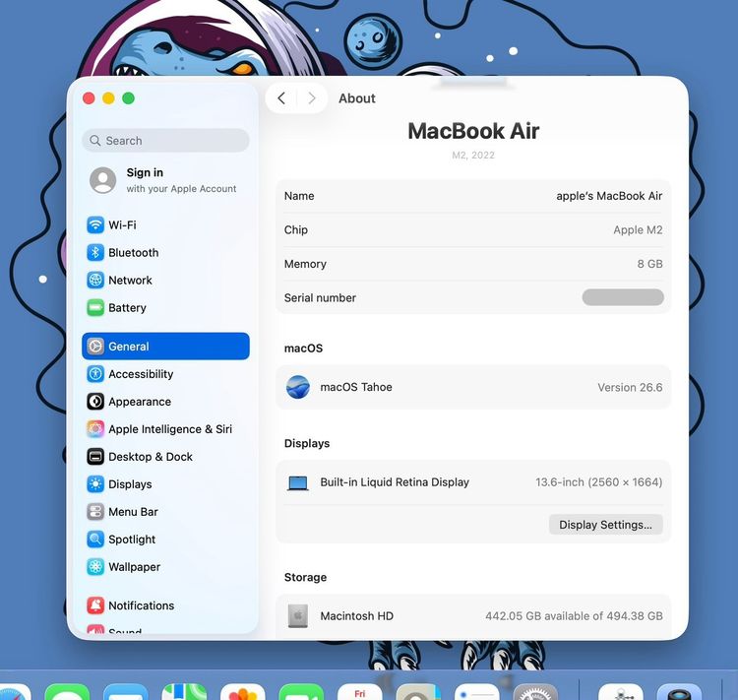Image resolution: width=738 pixels, height=700 pixels.
Task: Open Menu Bar settings
Action: 165,512
